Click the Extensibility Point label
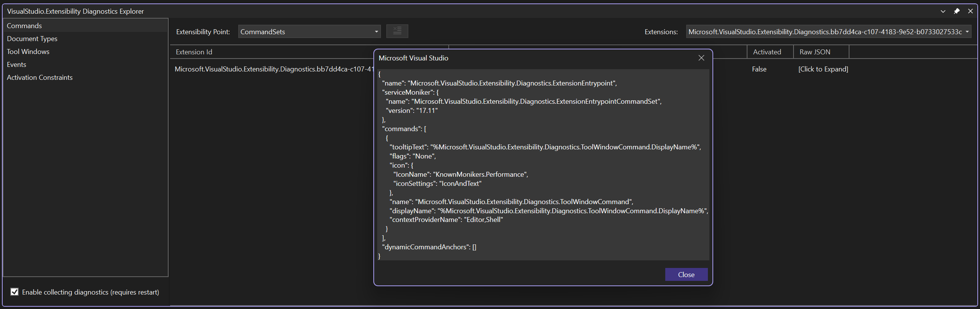Viewport: 980px width, 309px height. [203, 32]
